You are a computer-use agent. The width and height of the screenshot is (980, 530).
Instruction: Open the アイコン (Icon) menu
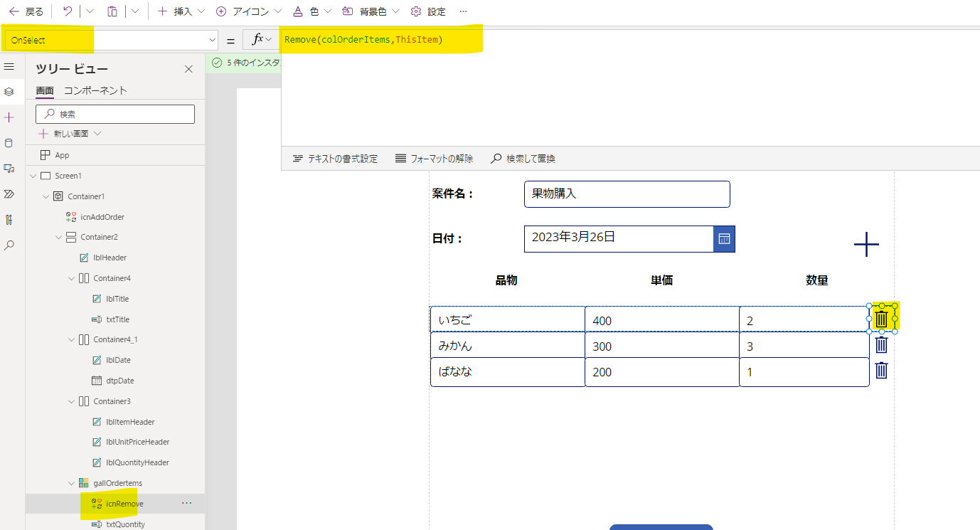[x=248, y=11]
